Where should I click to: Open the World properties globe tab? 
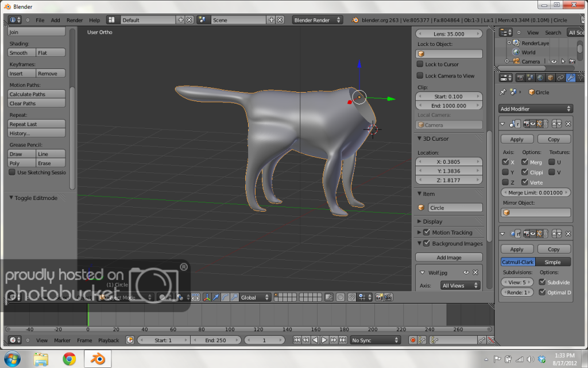pos(540,78)
